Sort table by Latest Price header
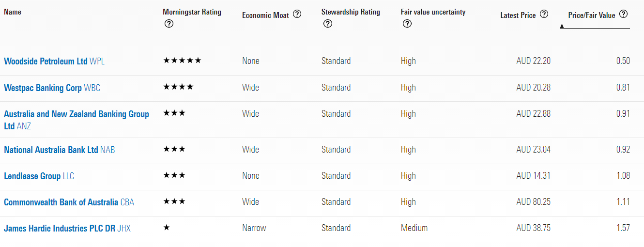The image size is (644, 247). click(x=518, y=15)
